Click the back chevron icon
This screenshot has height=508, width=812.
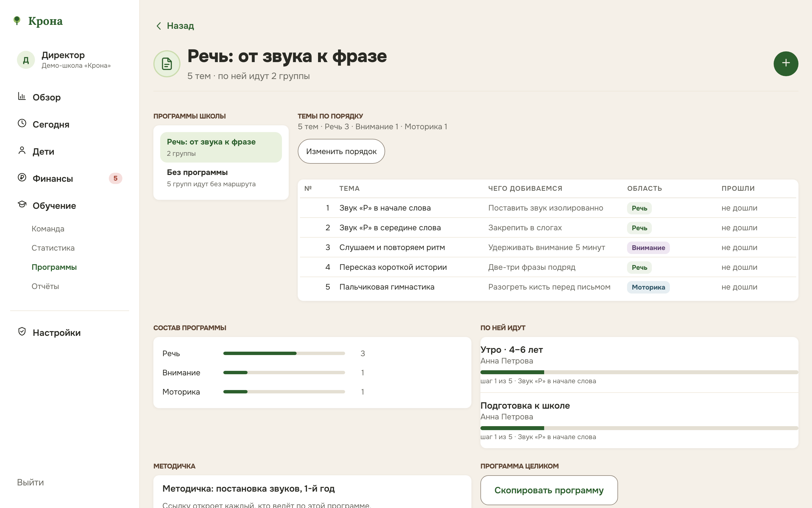pos(159,26)
